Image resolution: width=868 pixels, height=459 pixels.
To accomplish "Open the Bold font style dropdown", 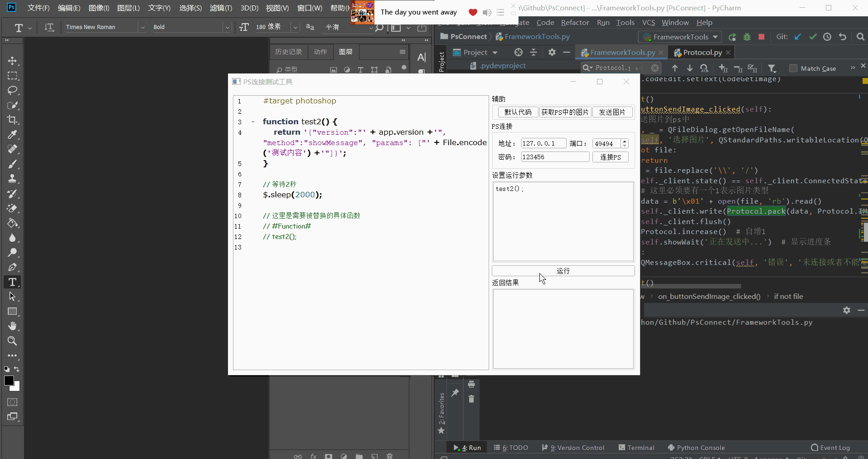I will (228, 27).
